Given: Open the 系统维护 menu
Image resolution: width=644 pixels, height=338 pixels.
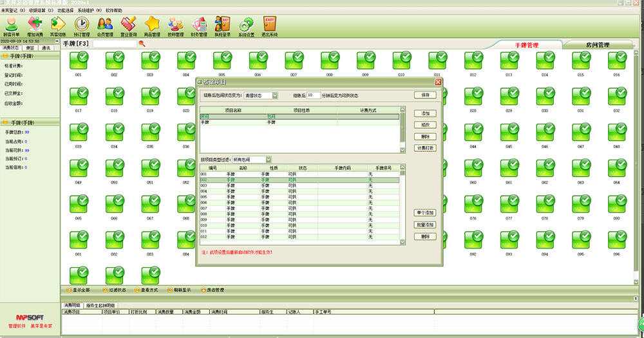Looking at the screenshot, I should 88,10.
